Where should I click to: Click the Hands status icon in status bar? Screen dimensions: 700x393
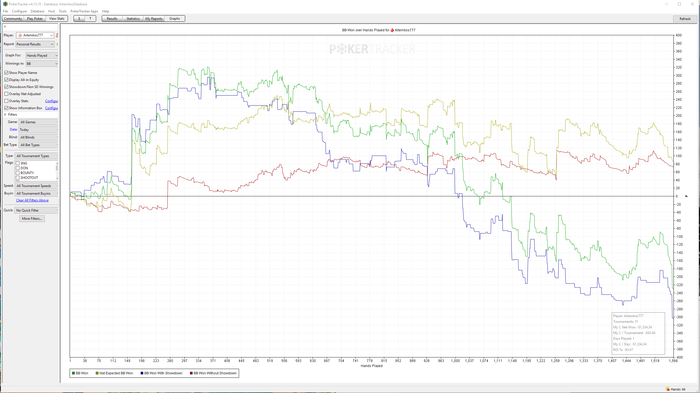pyautogui.click(x=668, y=389)
